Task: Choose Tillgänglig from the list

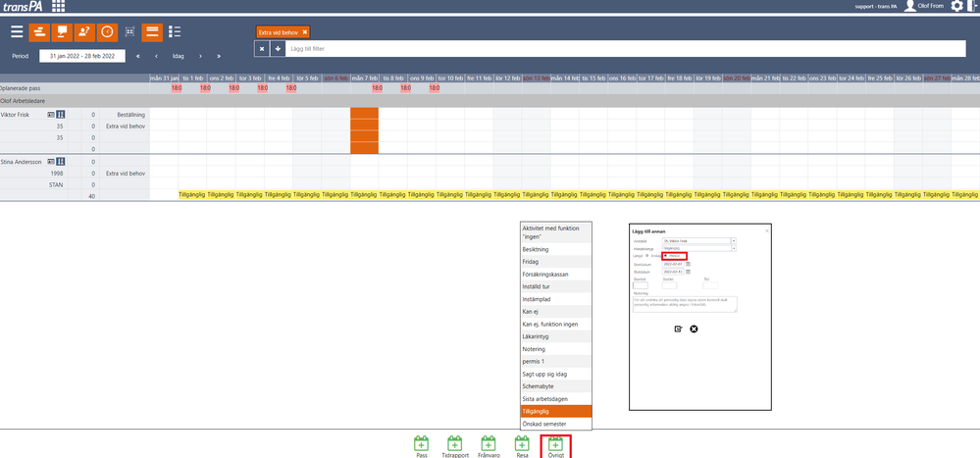Action: [555, 411]
